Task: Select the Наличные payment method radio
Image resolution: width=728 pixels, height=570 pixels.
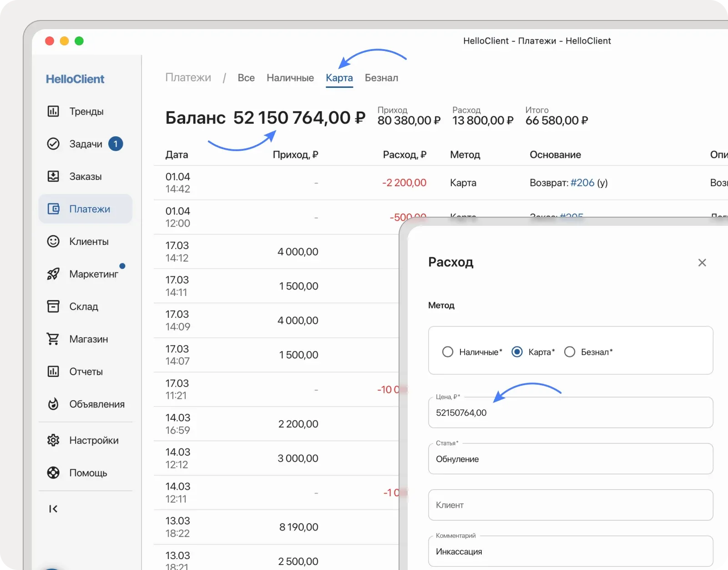Action: 448,352
